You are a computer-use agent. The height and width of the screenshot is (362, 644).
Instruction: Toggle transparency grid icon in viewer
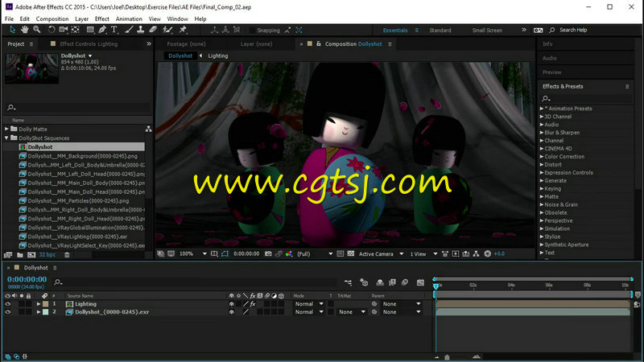pos(351,254)
